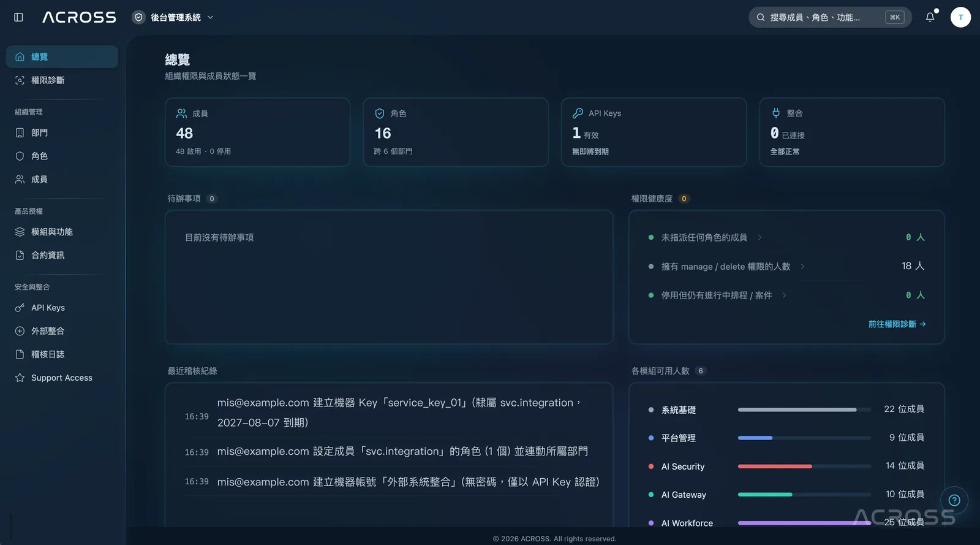Image resolution: width=980 pixels, height=545 pixels.
Task: Toggle the sidebar panel icon
Action: pos(18,17)
